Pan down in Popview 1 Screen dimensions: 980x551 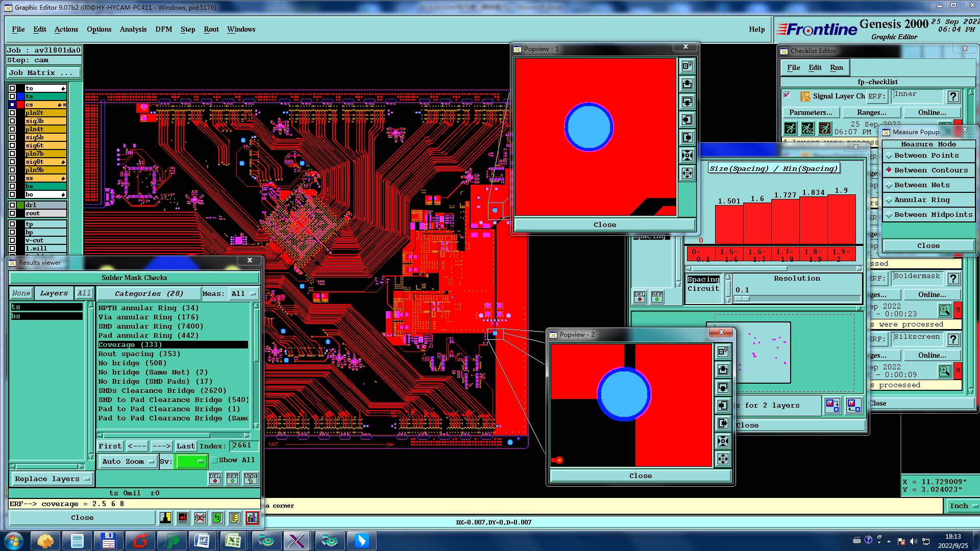(688, 102)
